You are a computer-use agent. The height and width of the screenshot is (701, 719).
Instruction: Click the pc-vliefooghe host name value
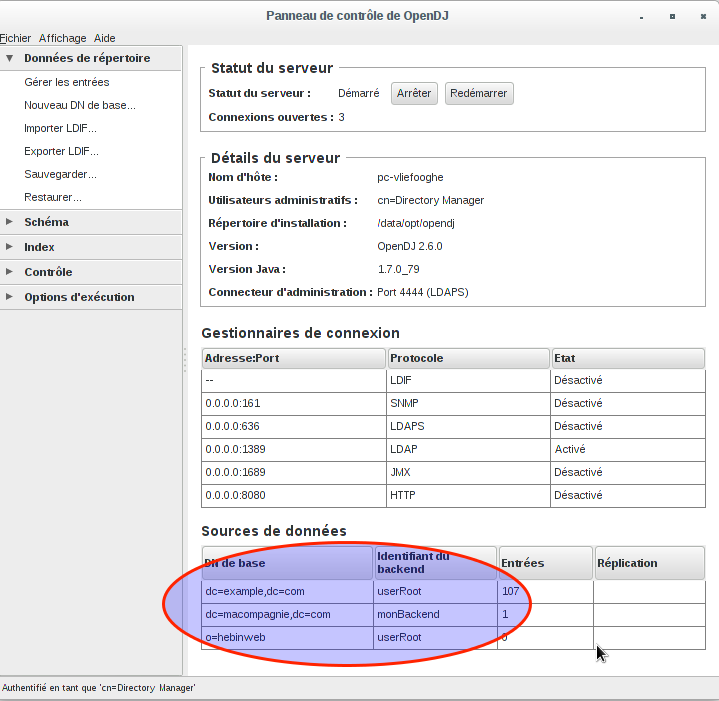pyautogui.click(x=410, y=177)
